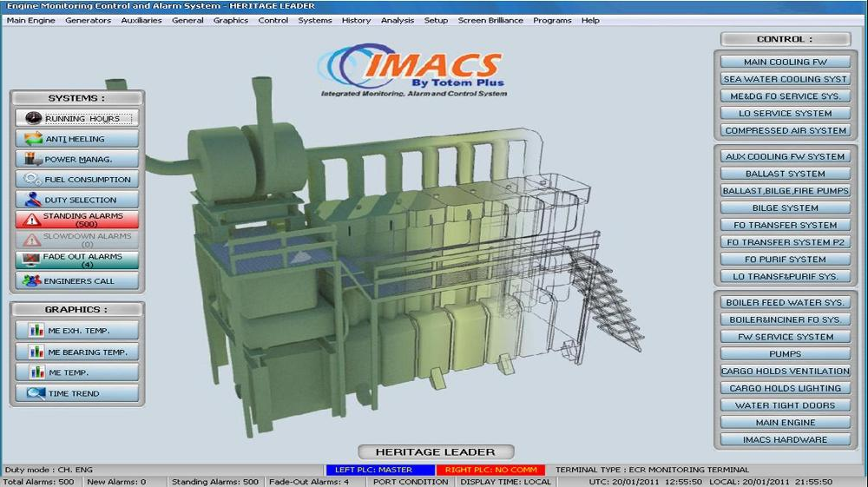Click New Alarms: 0 status entry
This screenshot has height=487, width=868.
(117, 482)
